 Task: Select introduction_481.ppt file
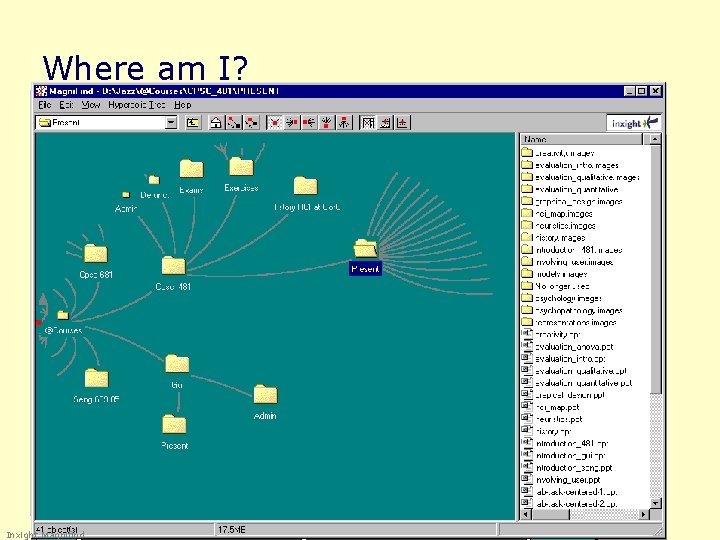[565, 444]
